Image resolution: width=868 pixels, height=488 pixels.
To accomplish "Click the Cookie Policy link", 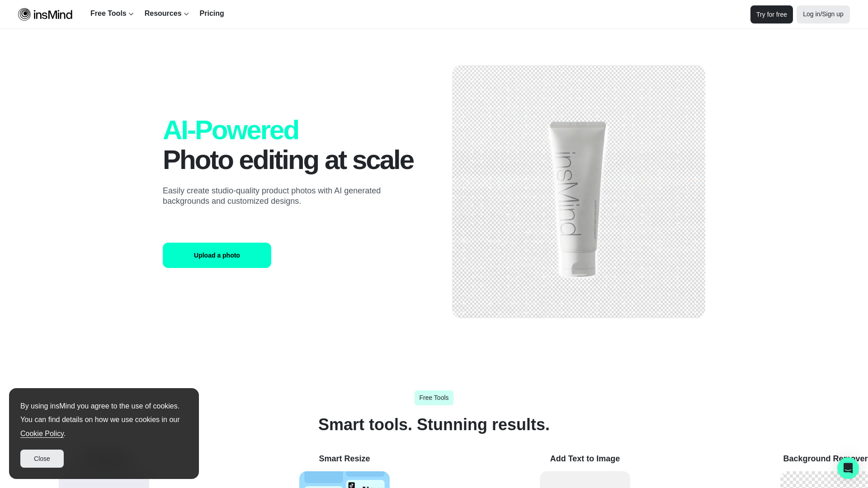I will coord(42,433).
